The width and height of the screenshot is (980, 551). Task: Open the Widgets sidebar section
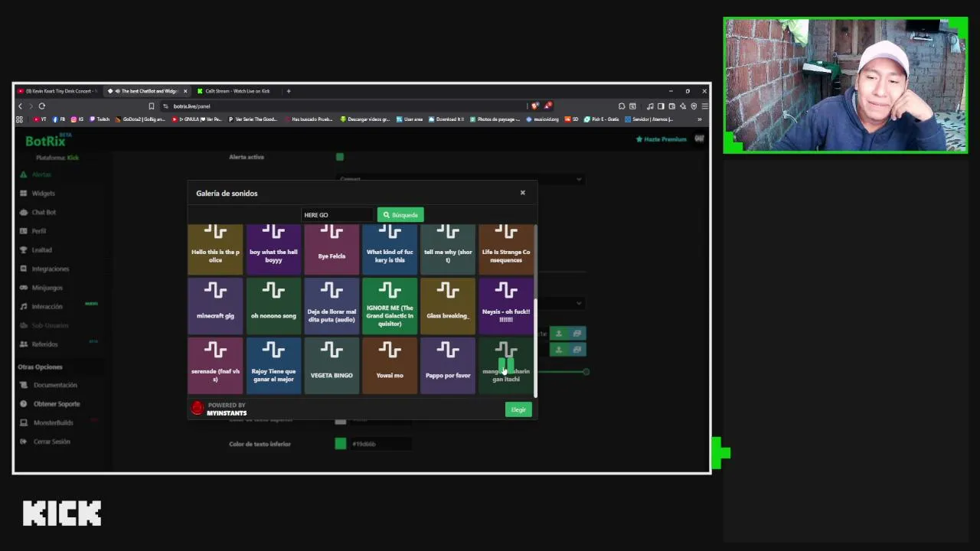click(43, 194)
